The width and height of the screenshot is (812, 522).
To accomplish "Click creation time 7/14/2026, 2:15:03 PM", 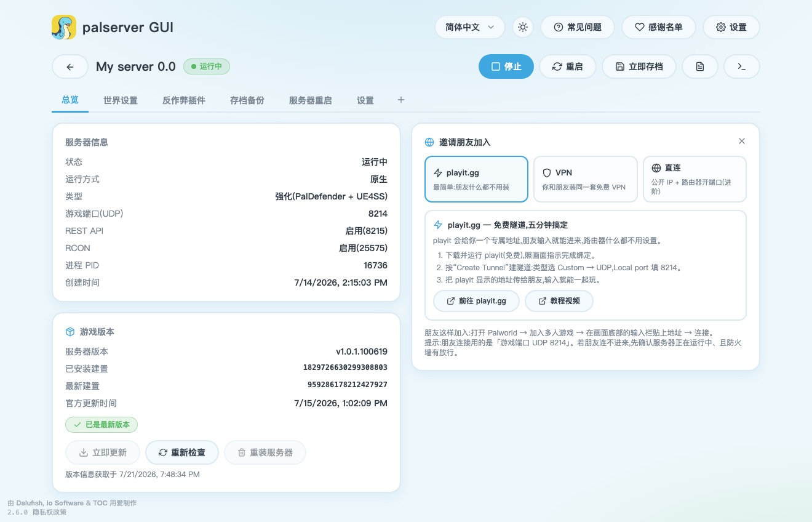I will (x=341, y=283).
